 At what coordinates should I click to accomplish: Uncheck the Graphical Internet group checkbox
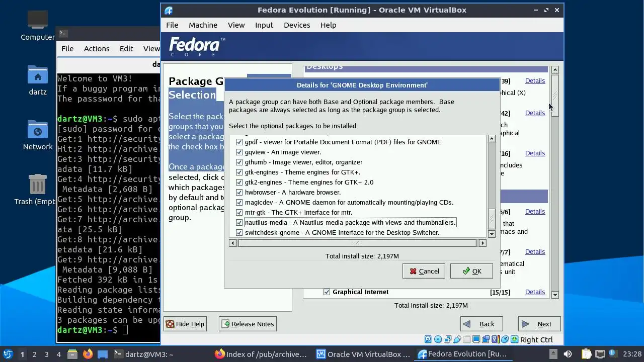327,292
